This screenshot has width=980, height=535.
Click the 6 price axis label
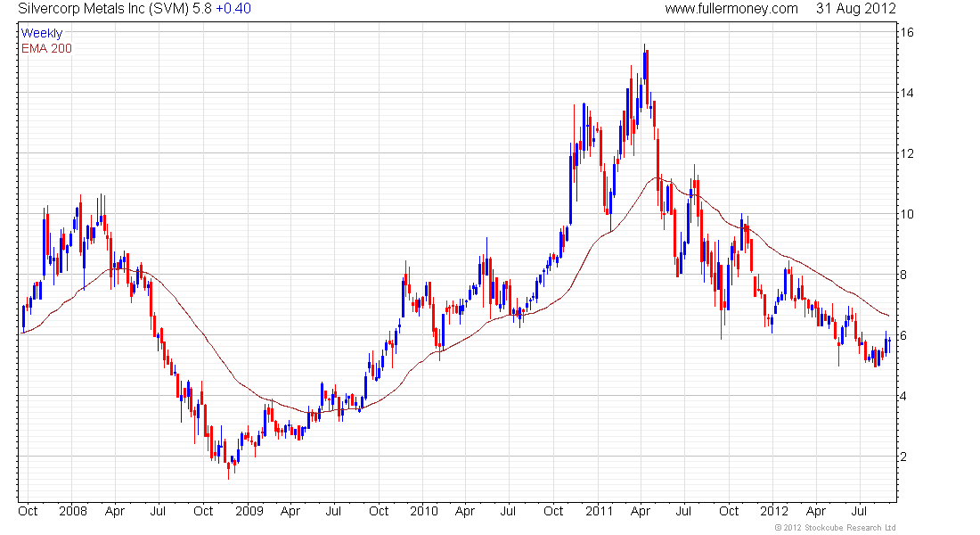[903, 336]
